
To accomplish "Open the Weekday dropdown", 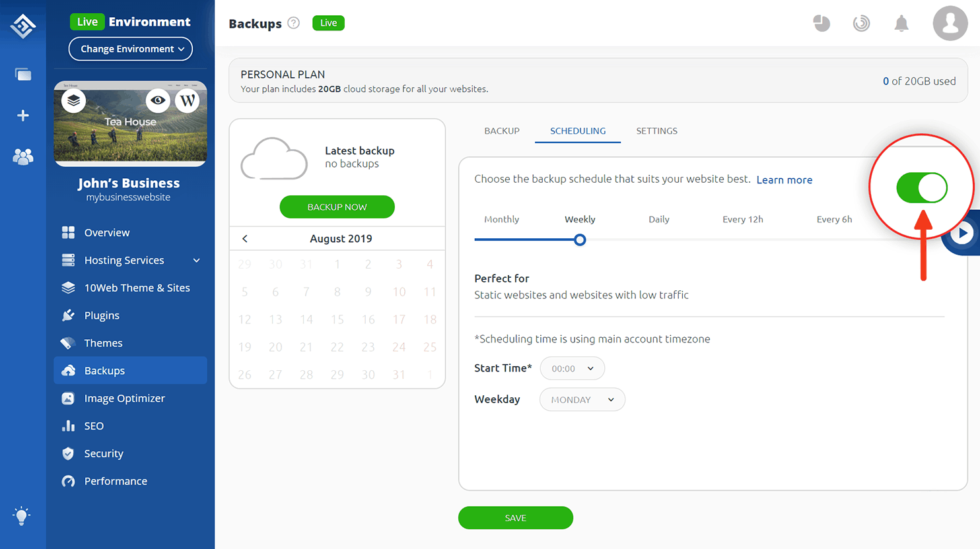I will click(x=582, y=399).
